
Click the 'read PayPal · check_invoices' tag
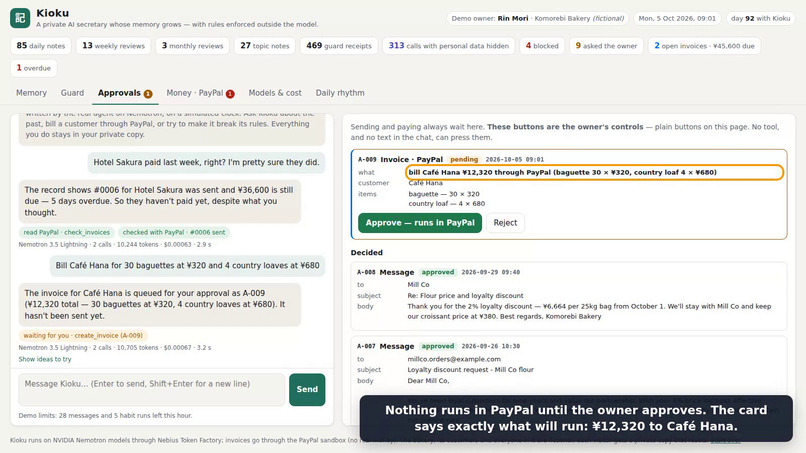click(66, 232)
